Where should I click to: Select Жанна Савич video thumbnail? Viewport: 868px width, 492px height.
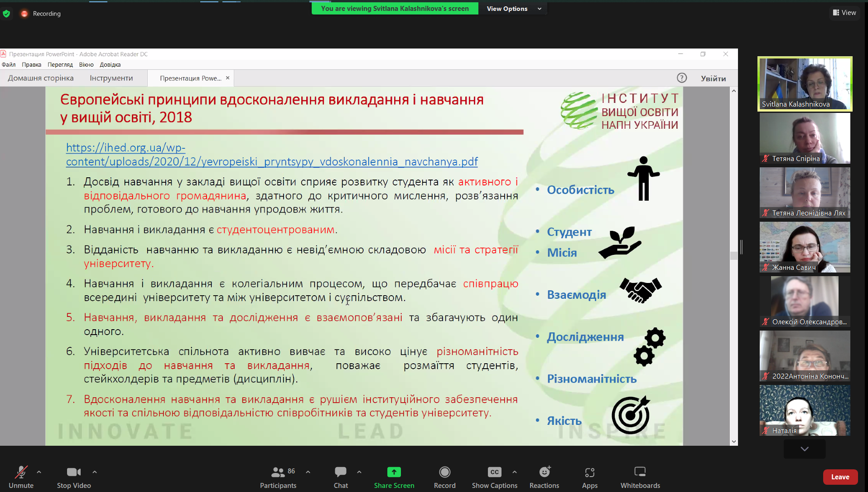pyautogui.click(x=805, y=247)
